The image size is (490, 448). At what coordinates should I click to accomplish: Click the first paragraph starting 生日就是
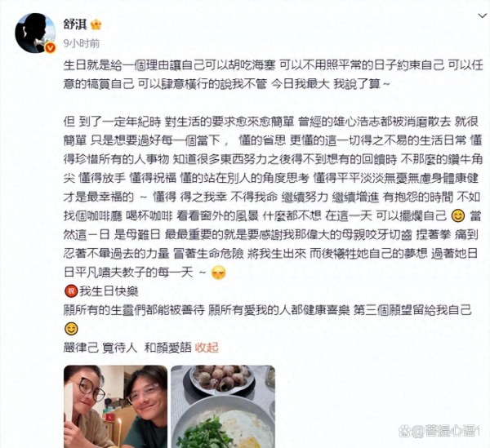pyautogui.click(x=274, y=74)
